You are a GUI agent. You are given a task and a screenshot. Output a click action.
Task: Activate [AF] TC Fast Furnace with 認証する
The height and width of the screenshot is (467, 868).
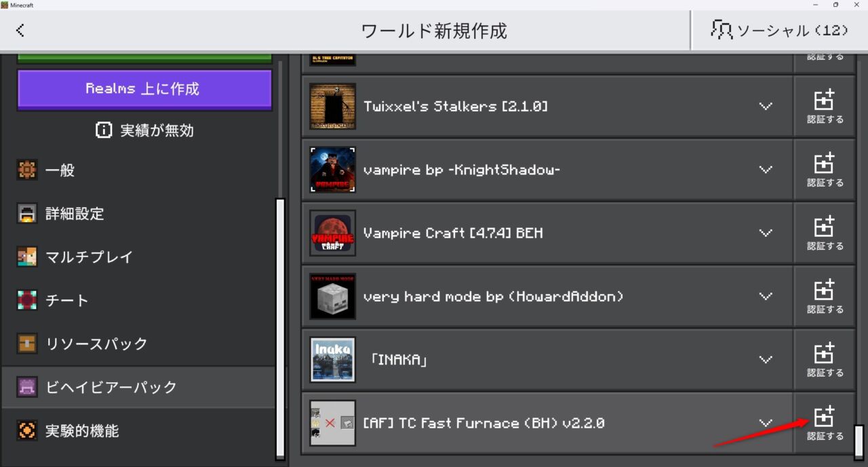coord(825,423)
